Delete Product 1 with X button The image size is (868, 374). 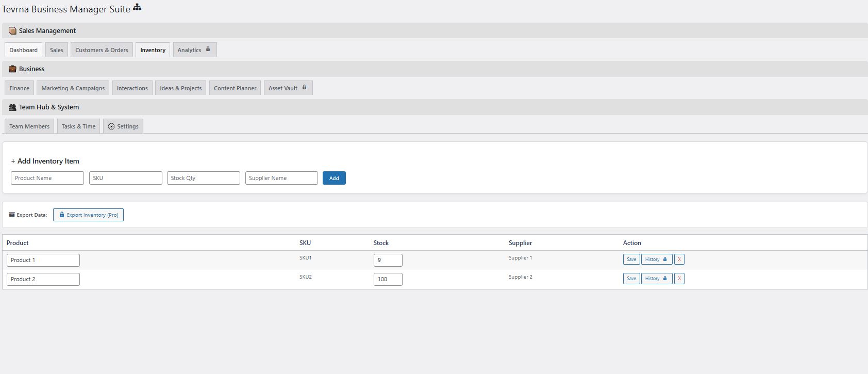click(679, 259)
